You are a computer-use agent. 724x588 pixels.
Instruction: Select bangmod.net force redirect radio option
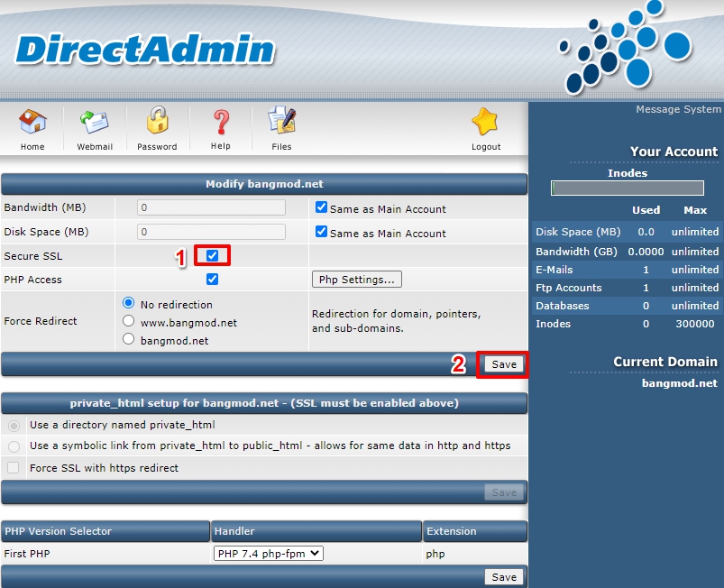[128, 339]
